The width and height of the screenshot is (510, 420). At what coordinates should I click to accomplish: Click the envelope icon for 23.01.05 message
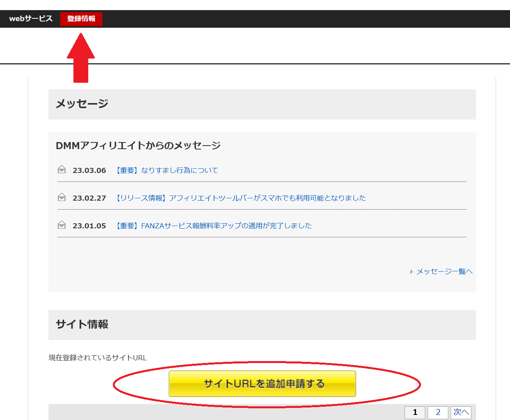tap(62, 225)
